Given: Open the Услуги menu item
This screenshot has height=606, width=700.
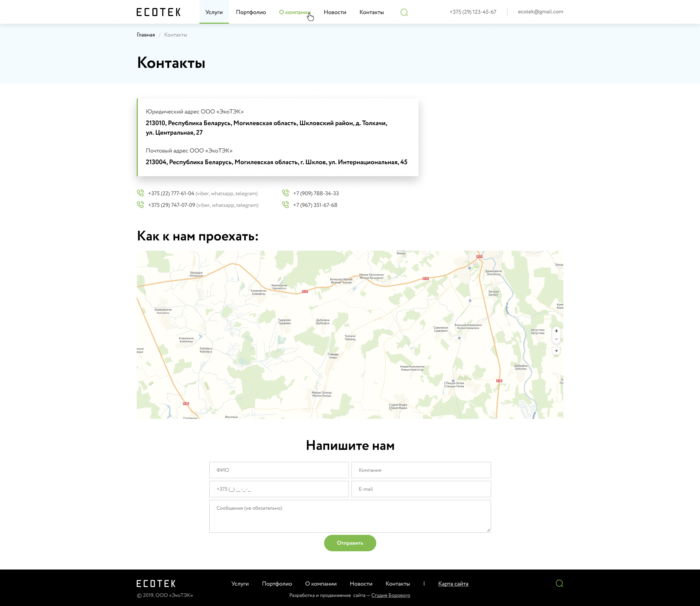Looking at the screenshot, I should [x=214, y=12].
